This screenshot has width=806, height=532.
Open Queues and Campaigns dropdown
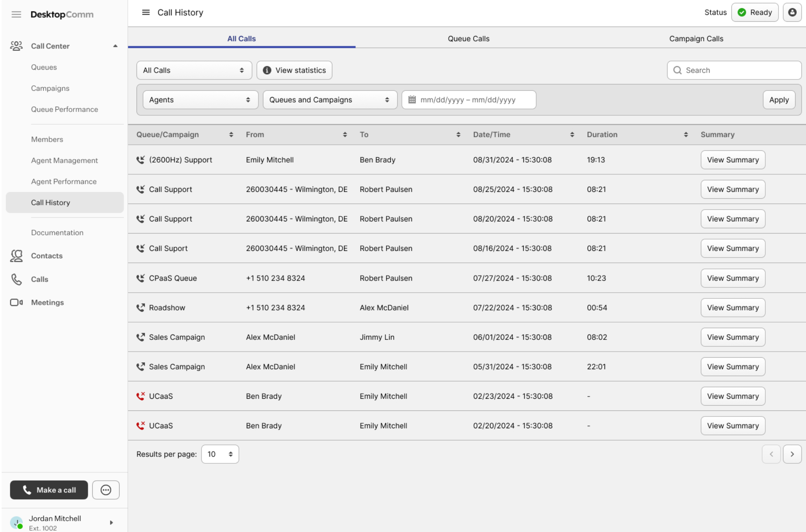[x=329, y=100]
